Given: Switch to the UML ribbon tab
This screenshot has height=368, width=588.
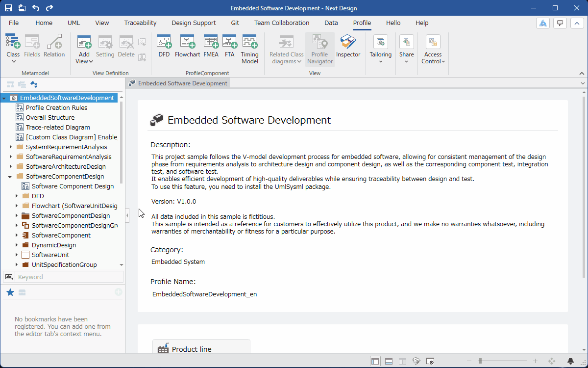Looking at the screenshot, I should point(74,23).
